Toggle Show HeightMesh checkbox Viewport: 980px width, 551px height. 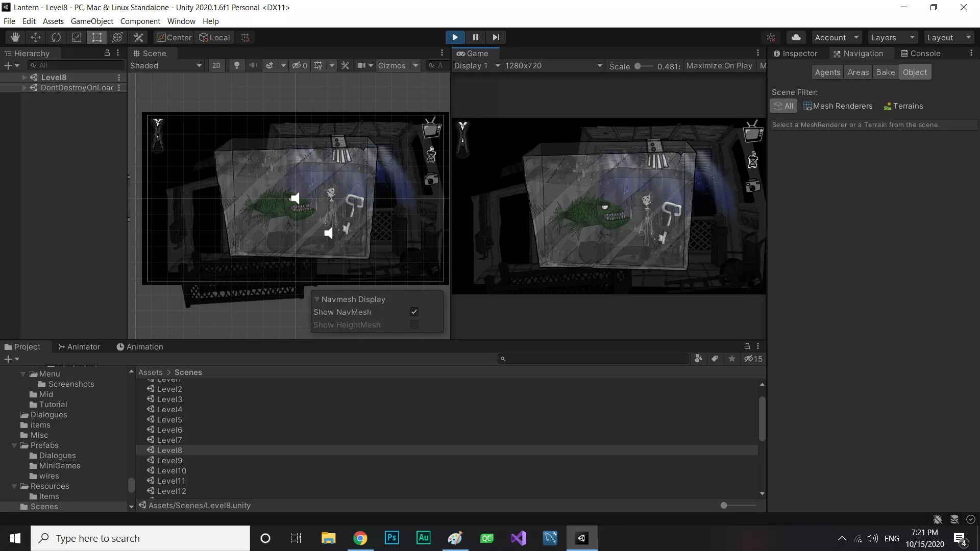tap(414, 324)
